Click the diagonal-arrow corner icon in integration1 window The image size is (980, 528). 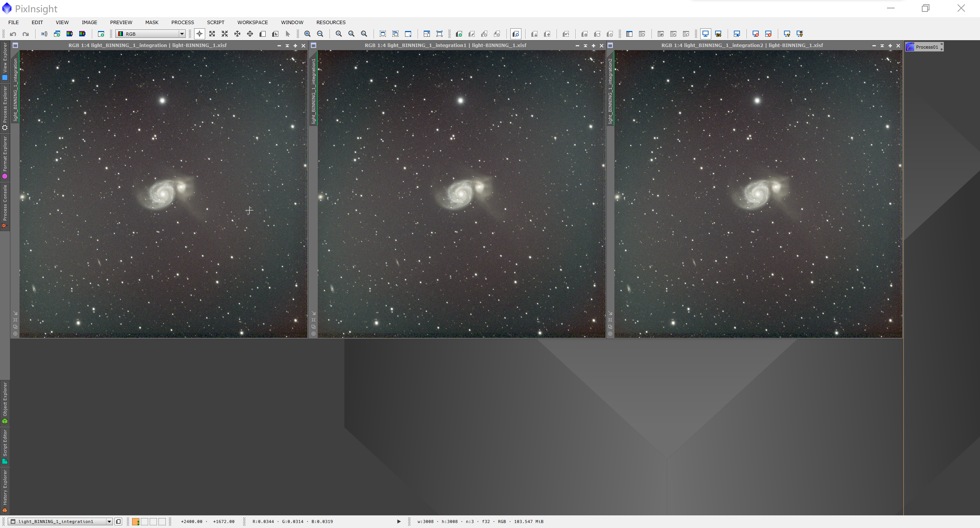coord(314,313)
